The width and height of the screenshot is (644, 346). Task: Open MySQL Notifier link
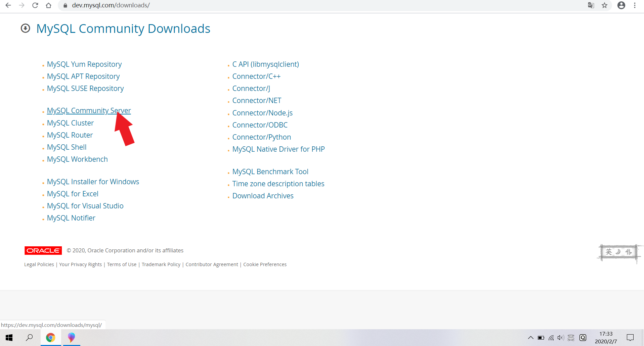(x=71, y=218)
